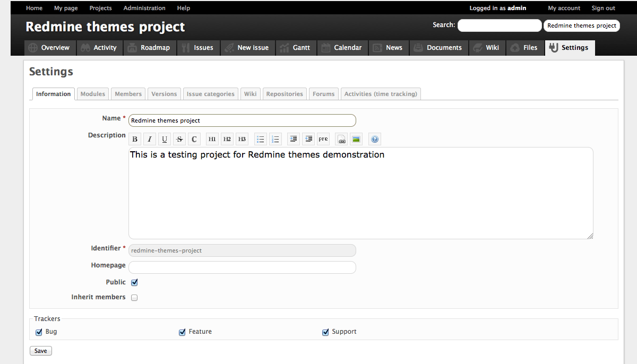Switch to the Versions settings tab
The width and height of the screenshot is (637, 364).
pos(164,94)
